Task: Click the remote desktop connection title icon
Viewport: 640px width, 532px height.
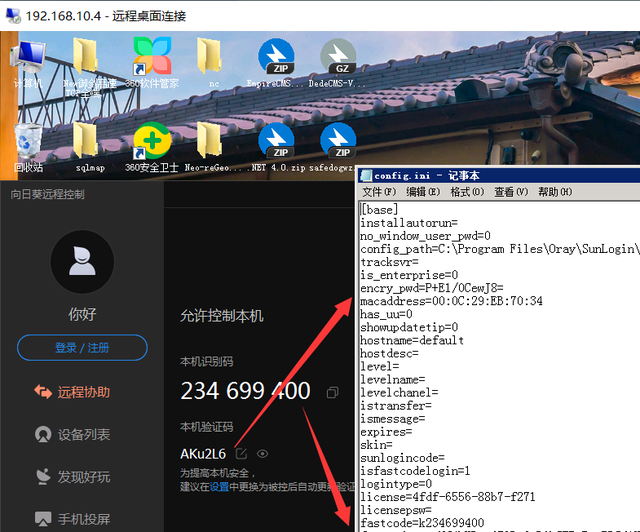Action: pyautogui.click(x=13, y=16)
